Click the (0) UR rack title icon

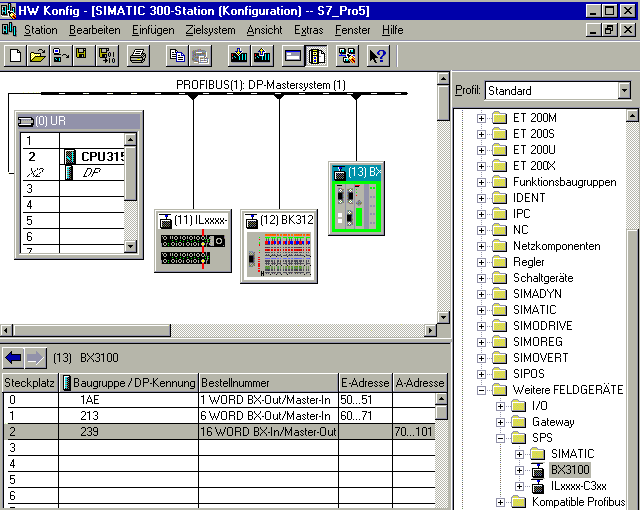26,121
